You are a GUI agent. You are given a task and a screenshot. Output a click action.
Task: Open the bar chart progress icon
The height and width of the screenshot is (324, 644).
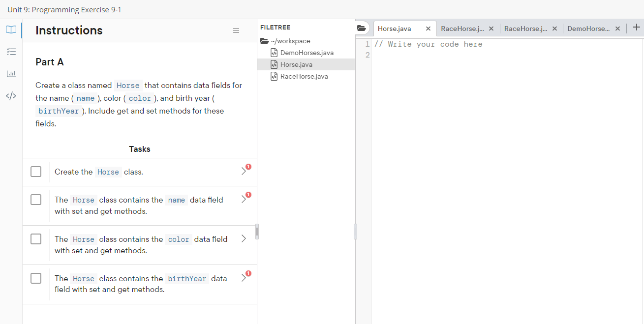coord(11,74)
